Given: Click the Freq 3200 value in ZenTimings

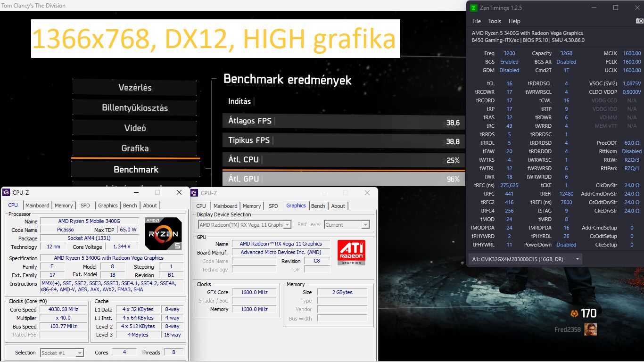Looking at the screenshot, I should click(509, 53).
